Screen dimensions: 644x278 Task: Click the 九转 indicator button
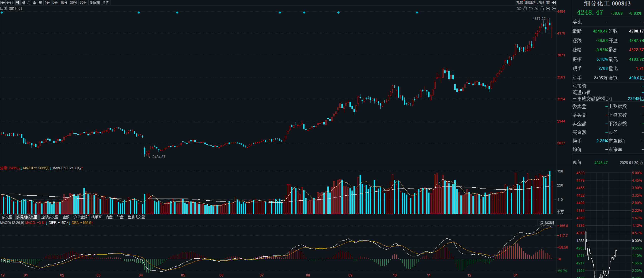[519, 2]
